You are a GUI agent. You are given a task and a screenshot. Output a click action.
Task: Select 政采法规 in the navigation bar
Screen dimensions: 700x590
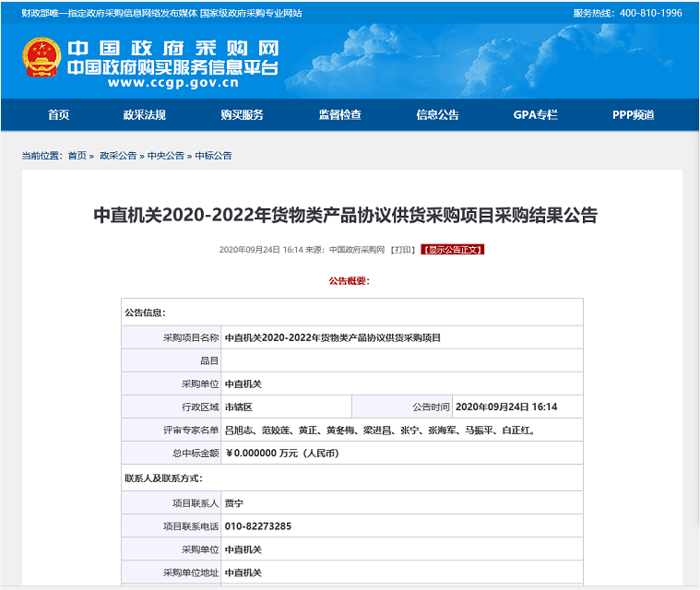pyautogui.click(x=144, y=115)
